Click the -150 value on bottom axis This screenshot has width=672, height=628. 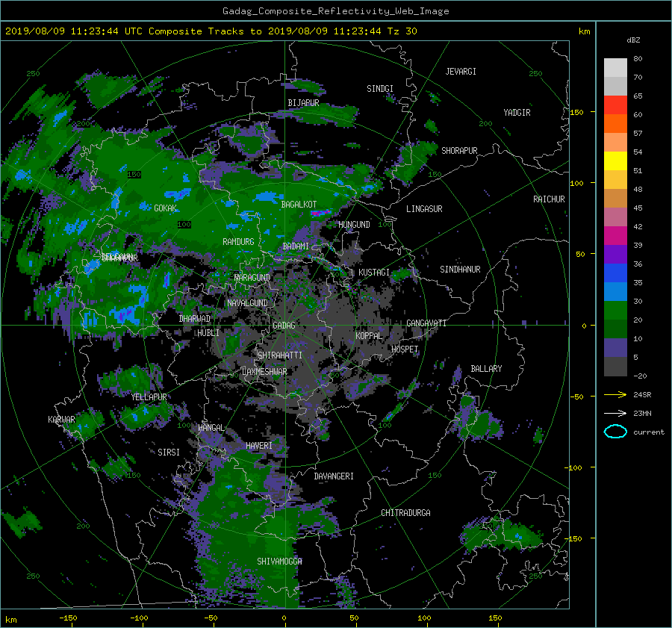[x=68, y=618]
